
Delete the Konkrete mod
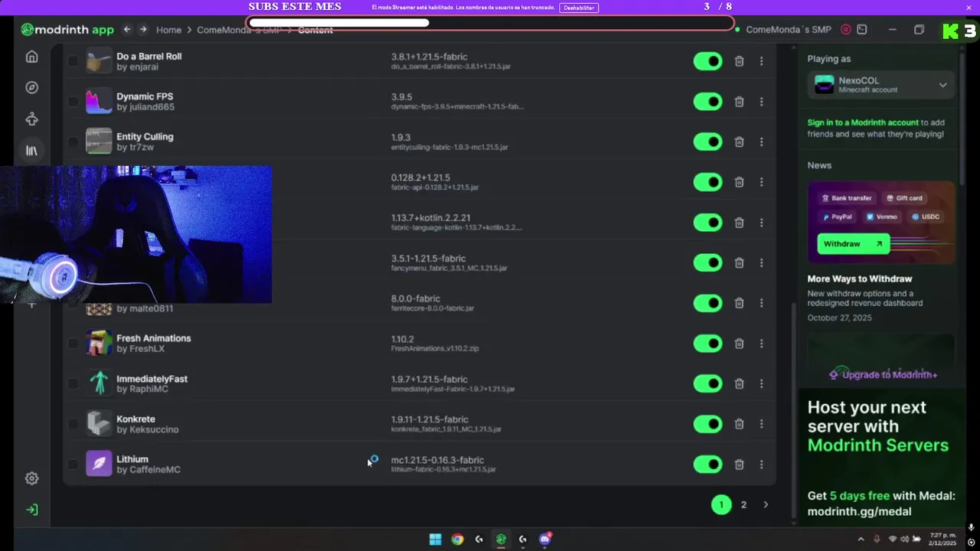(739, 424)
